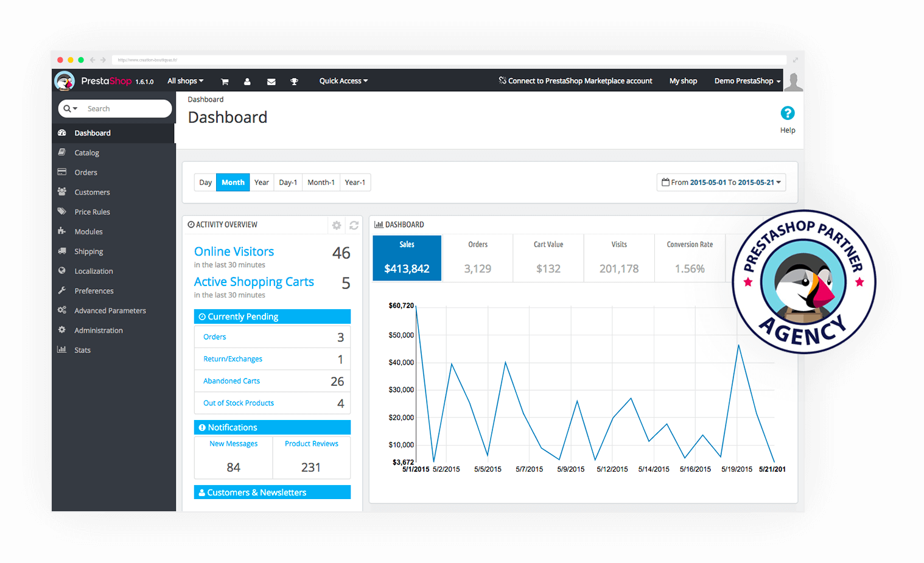Image resolution: width=924 pixels, height=563 pixels.
Task: Open pending Orders link in Currently Pending
Action: click(214, 337)
